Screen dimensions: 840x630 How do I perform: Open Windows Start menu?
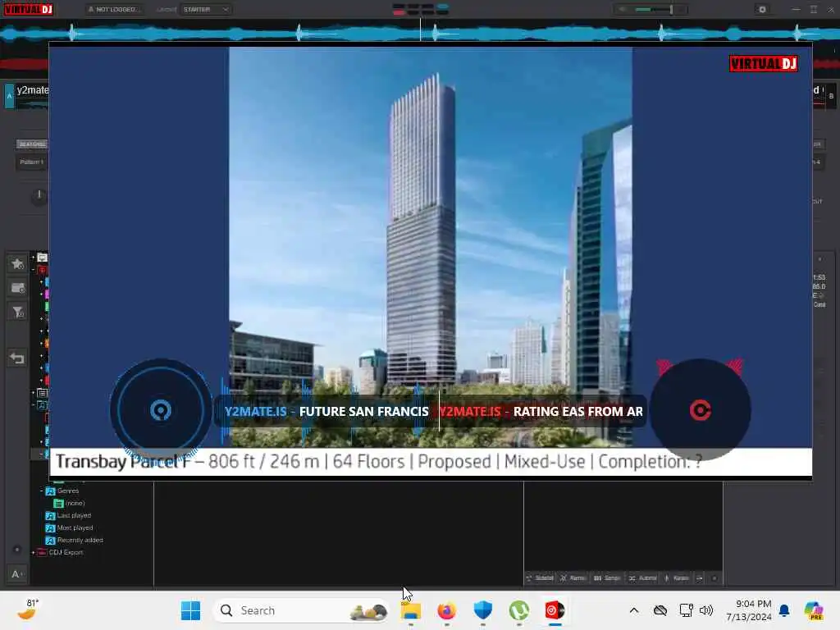[190, 610]
